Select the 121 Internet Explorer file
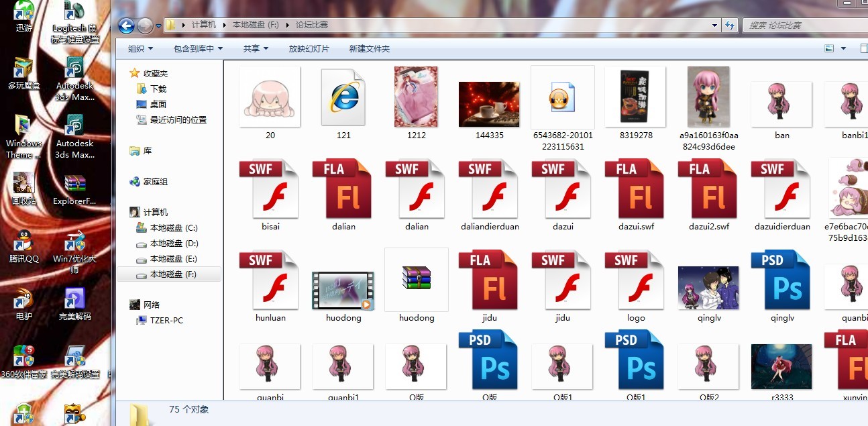Screen dimensions: 868x426 tap(343, 103)
